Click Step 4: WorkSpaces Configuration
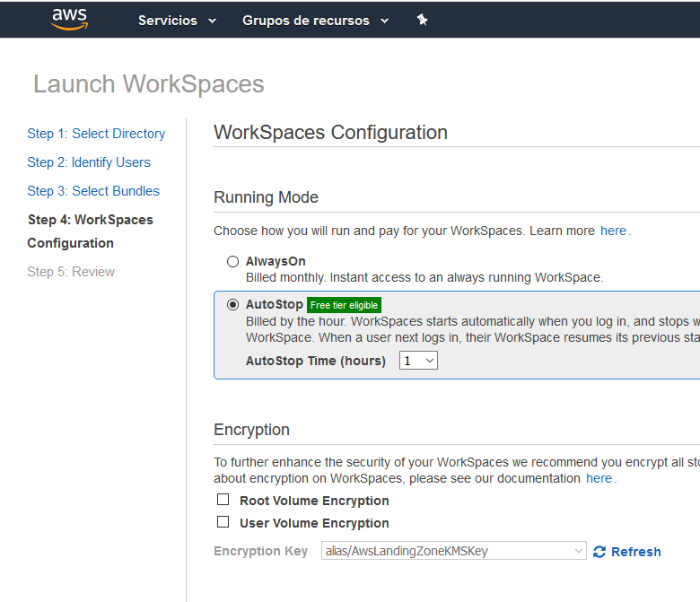The image size is (700, 602). 90,231
